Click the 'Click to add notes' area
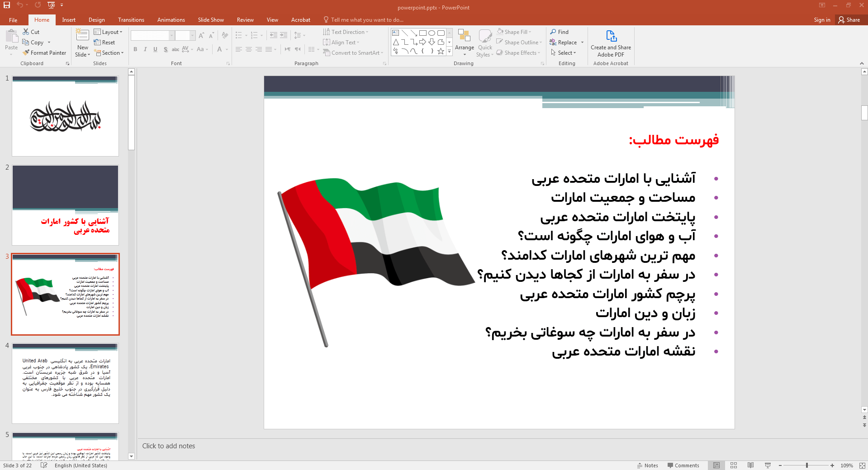 point(169,446)
